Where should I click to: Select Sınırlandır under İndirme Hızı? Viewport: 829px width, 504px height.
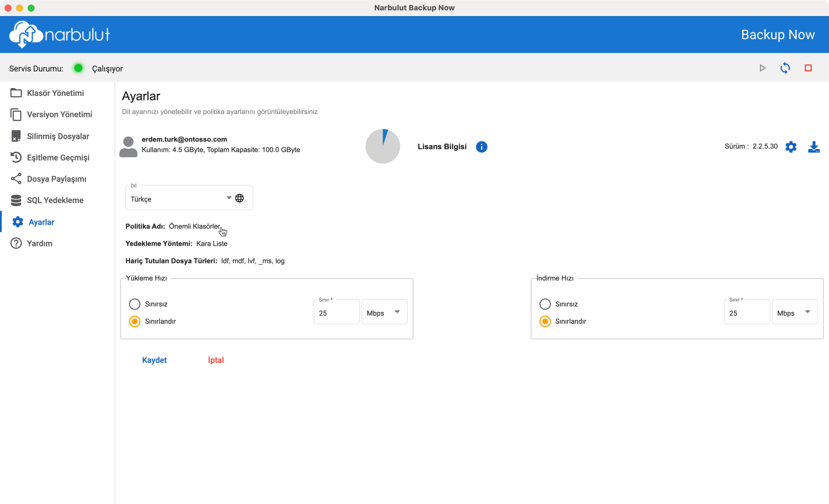545,321
